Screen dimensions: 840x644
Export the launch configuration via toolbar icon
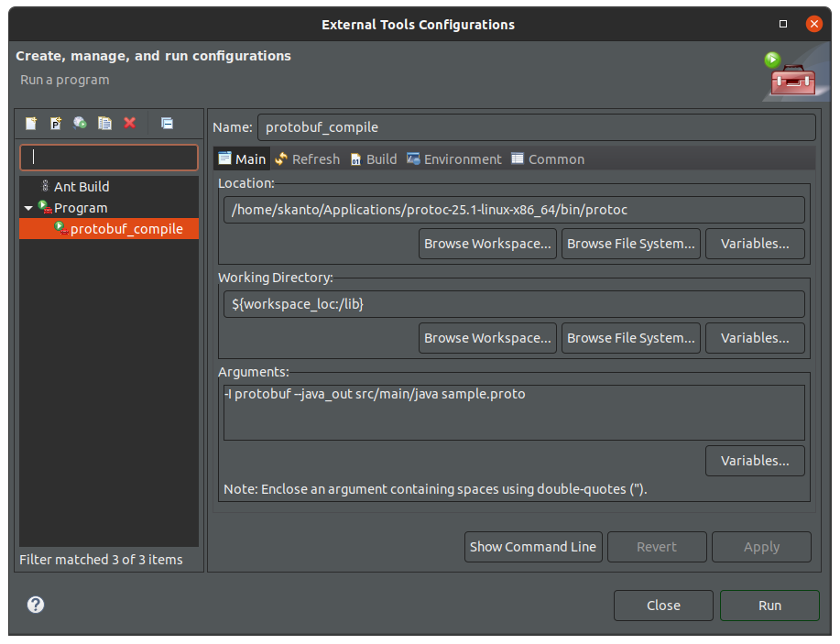point(81,124)
